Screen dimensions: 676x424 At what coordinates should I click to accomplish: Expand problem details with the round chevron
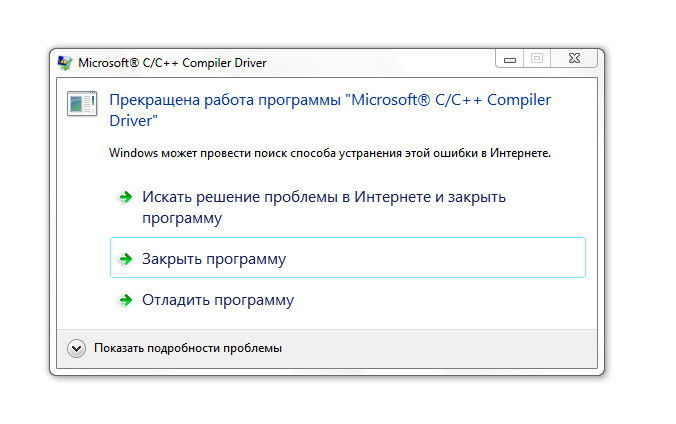coord(76,349)
